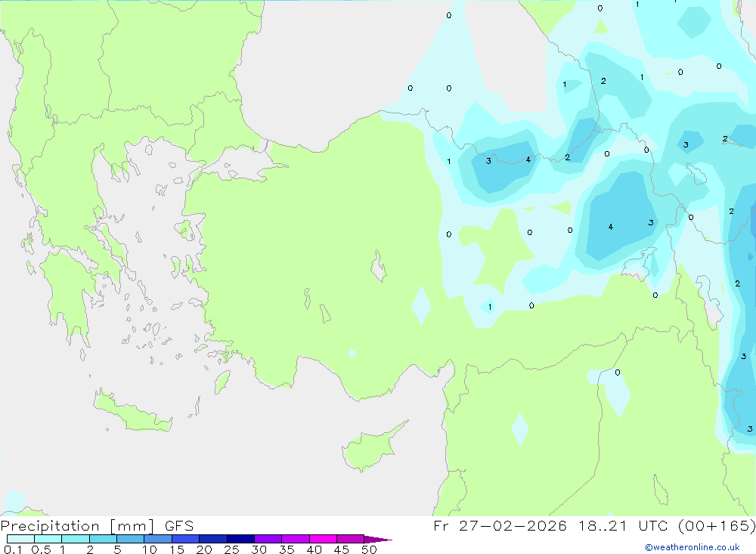This screenshot has width=756, height=554.
Task: Click the 35–40 mm magenta legend swatch
Action: pyautogui.click(x=295, y=539)
